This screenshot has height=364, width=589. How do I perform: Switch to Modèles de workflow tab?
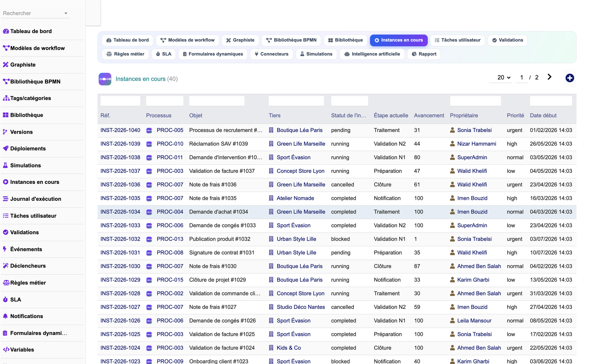pos(187,40)
